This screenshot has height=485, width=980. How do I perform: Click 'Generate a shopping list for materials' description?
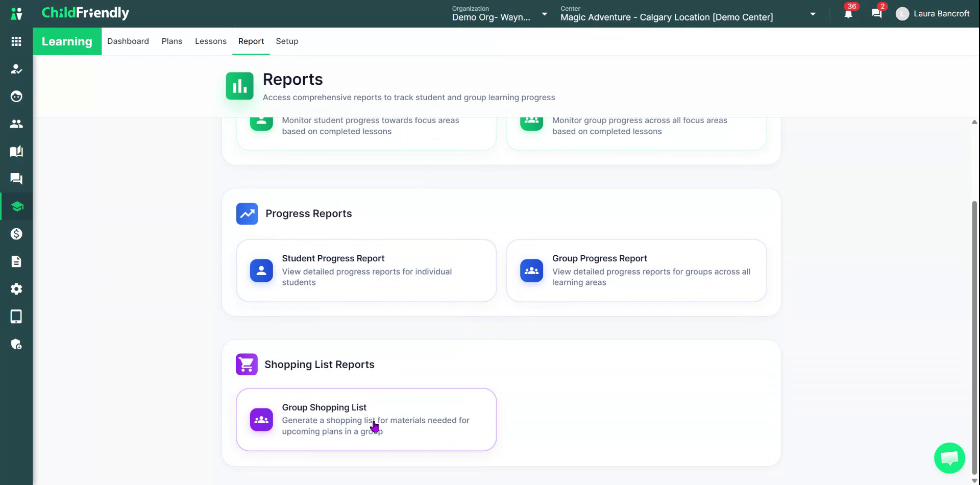click(376, 426)
